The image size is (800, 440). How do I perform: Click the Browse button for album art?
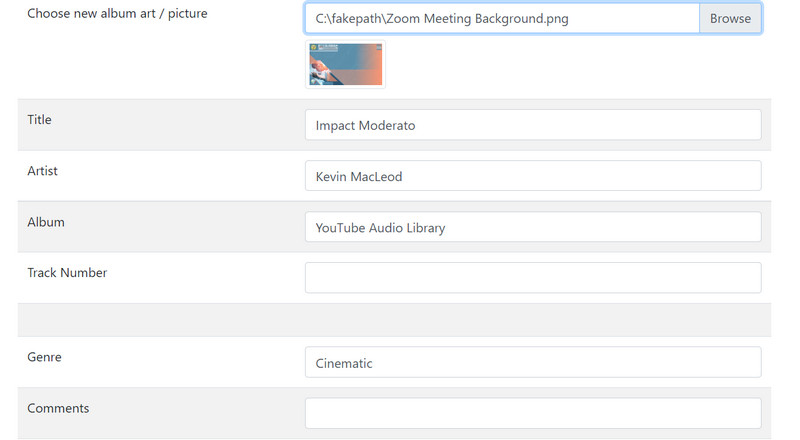pyautogui.click(x=730, y=18)
